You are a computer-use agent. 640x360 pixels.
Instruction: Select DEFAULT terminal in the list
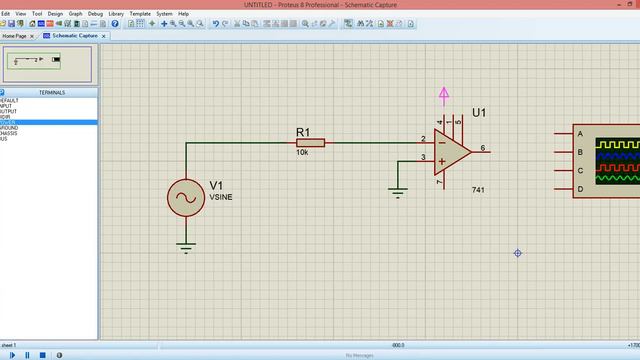(x=9, y=100)
